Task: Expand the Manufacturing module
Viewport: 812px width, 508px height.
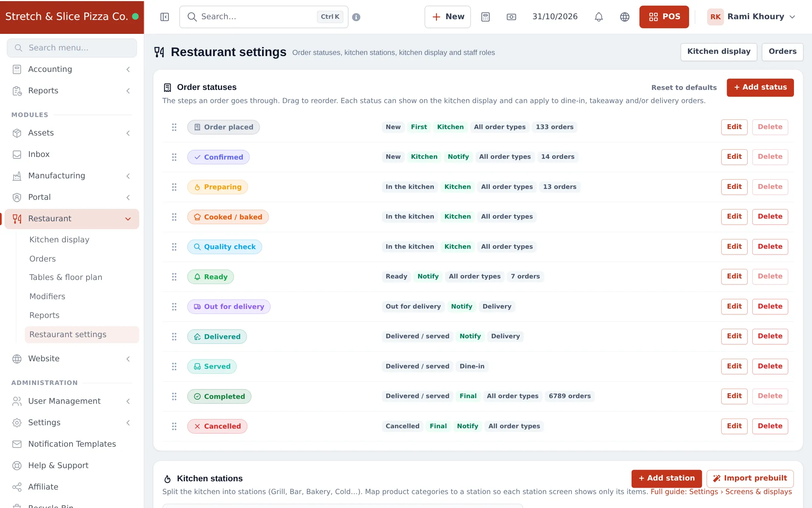Action: (x=128, y=176)
